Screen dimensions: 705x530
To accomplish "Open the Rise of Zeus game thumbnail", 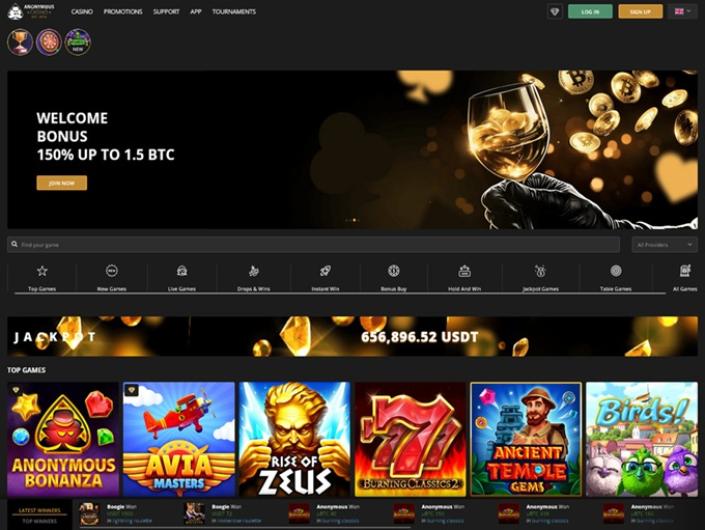I will click(x=294, y=439).
